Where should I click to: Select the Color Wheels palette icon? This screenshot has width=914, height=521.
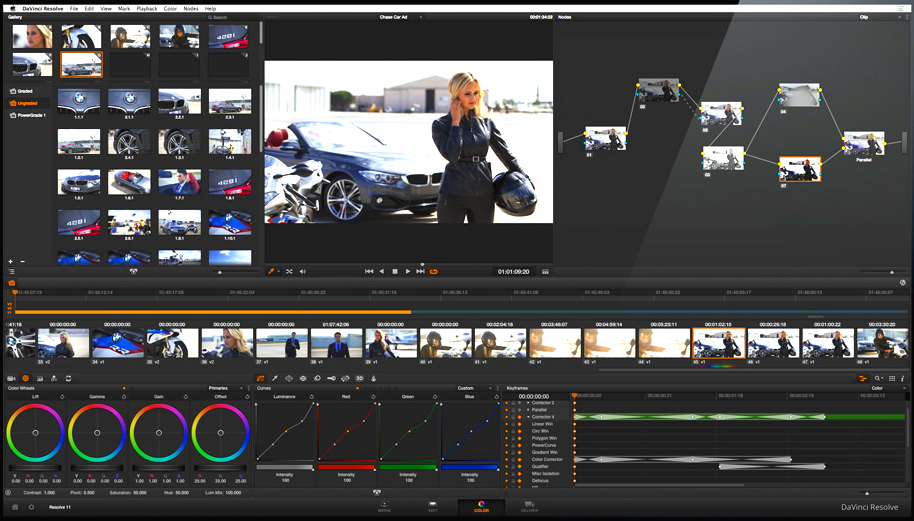point(25,379)
